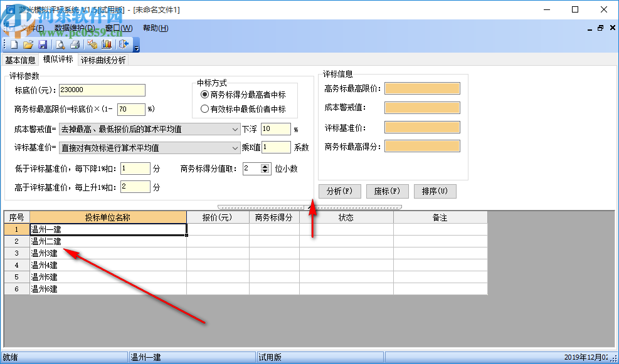Screen dimensions: 619x364
Task: Open print preview via the magnifier-page icon
Action: click(x=60, y=44)
